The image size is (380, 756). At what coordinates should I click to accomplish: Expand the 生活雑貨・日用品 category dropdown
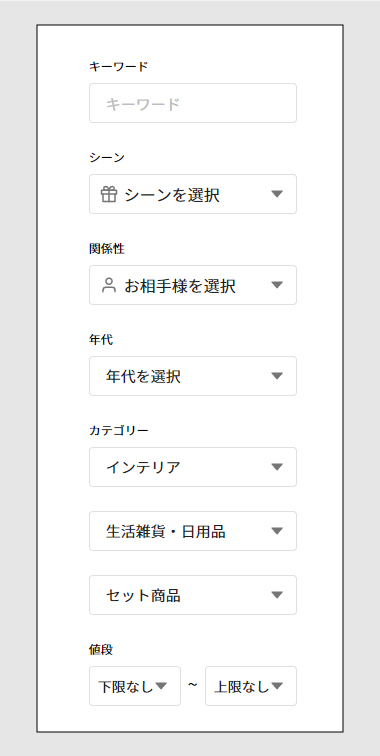193,531
